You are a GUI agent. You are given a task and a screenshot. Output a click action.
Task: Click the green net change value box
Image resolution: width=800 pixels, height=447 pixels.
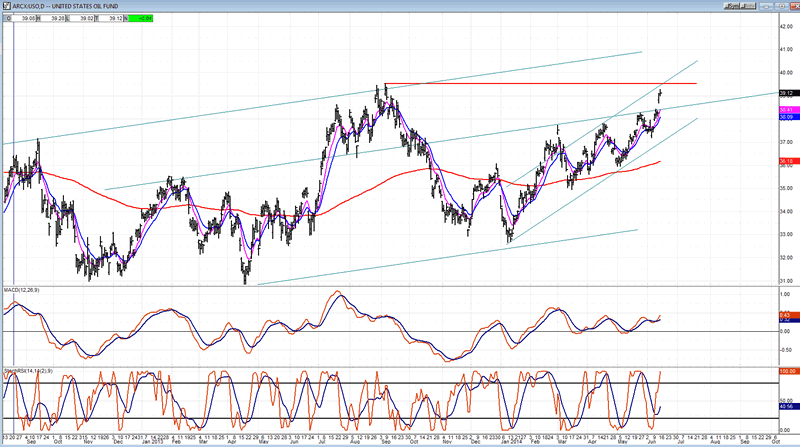146,18
